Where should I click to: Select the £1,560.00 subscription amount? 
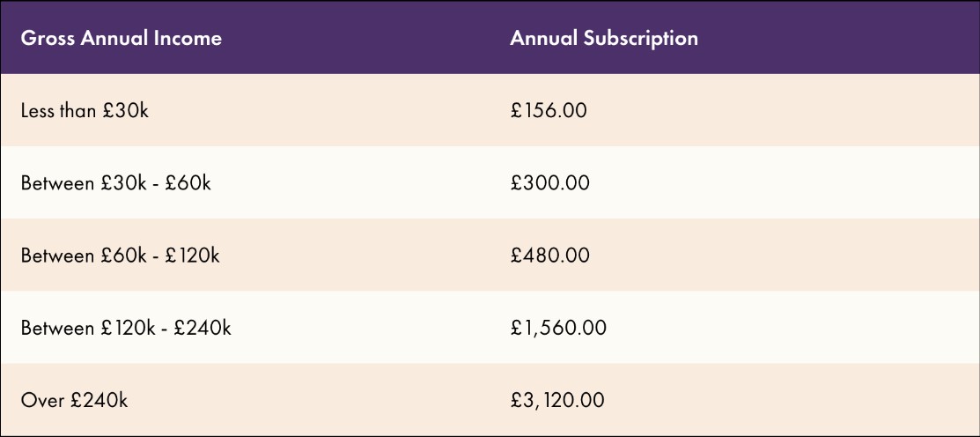557,328
